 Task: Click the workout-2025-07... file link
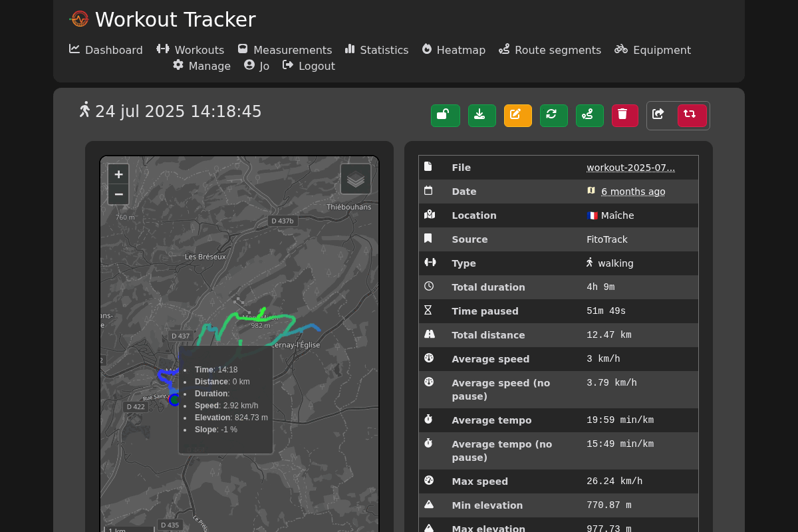pyautogui.click(x=630, y=168)
